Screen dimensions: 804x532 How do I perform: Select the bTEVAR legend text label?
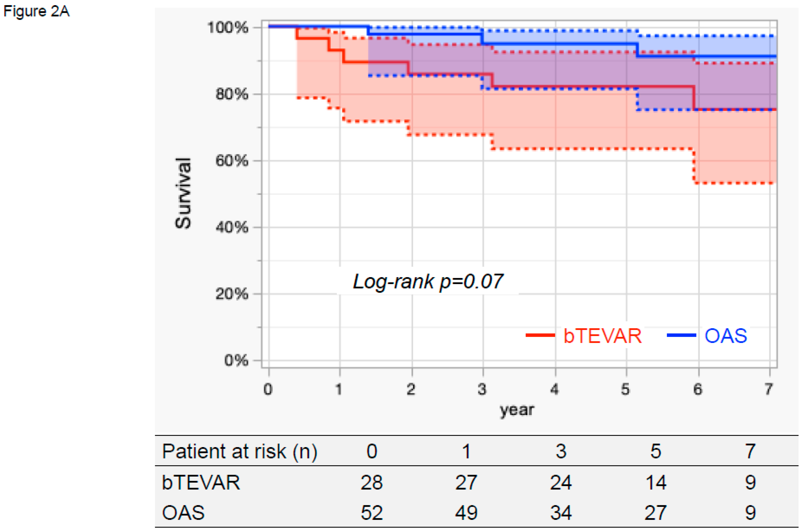tap(603, 336)
